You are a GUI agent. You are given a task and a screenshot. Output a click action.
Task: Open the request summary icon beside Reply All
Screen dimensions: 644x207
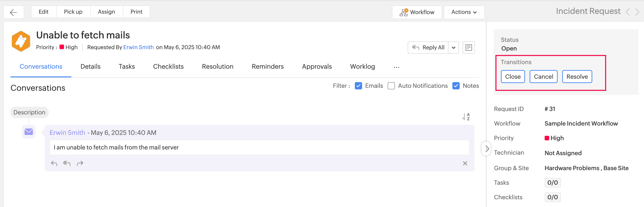coord(469,47)
